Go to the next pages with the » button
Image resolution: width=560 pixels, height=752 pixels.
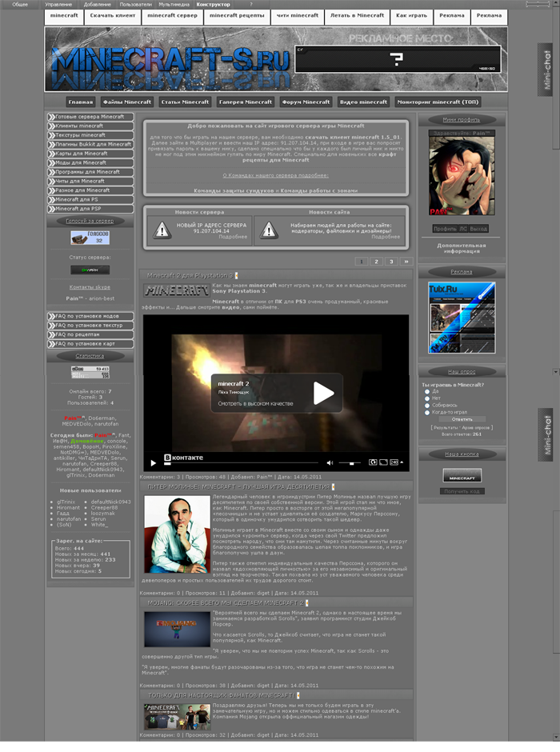coord(406,262)
